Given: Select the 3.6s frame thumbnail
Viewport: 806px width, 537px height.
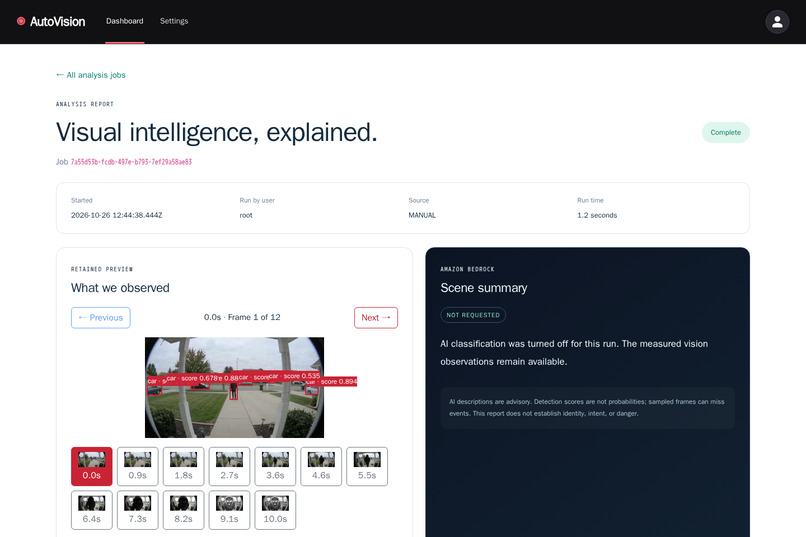Looking at the screenshot, I should pyautogui.click(x=275, y=466).
